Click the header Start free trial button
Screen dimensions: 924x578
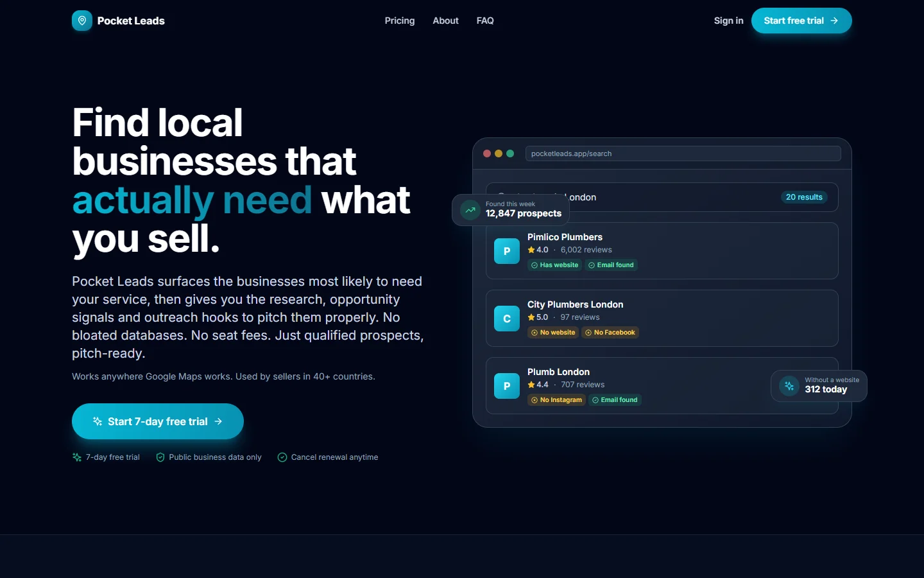pos(801,21)
